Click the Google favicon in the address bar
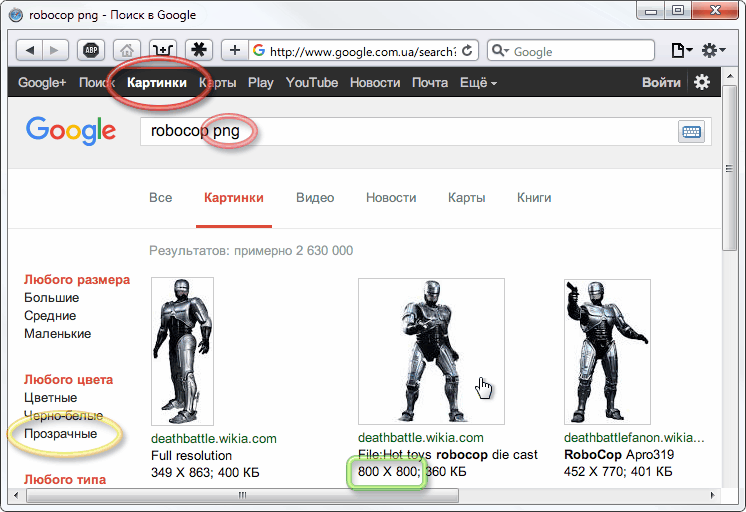Image resolution: width=746 pixels, height=512 pixels. (259, 50)
